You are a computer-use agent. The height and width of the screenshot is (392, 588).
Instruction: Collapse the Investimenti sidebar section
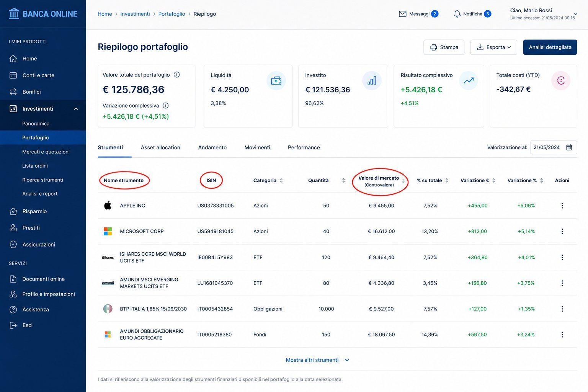click(76, 109)
